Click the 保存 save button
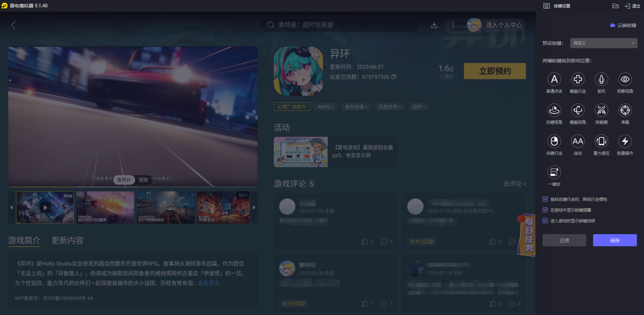Image resolution: width=644 pixels, height=315 pixels. coord(615,240)
